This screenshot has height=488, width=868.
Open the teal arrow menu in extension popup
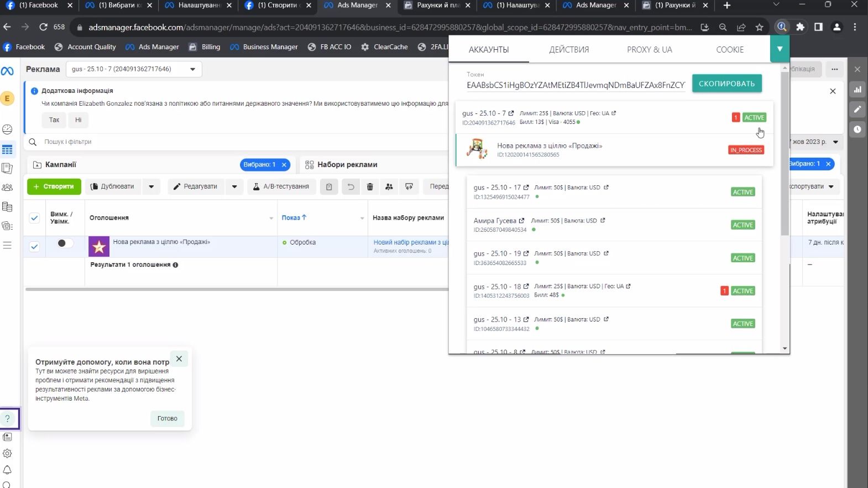780,49
